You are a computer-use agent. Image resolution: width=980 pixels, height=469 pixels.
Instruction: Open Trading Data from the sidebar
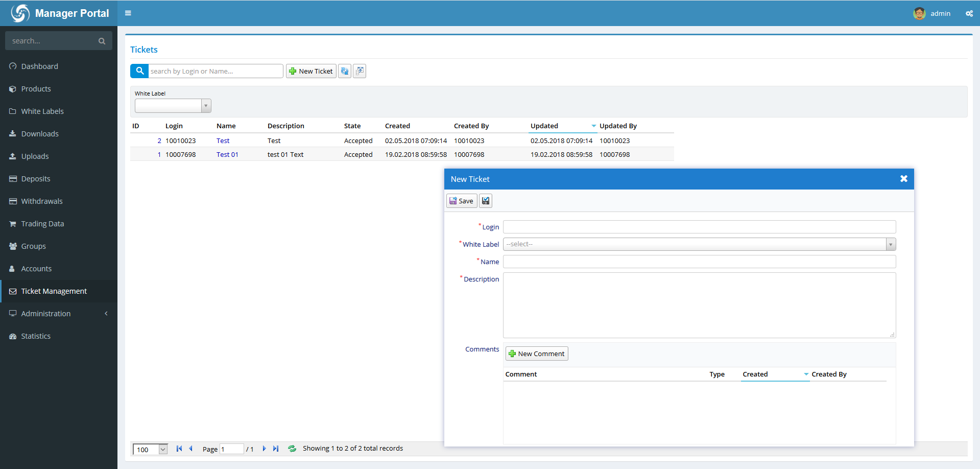tap(42, 224)
